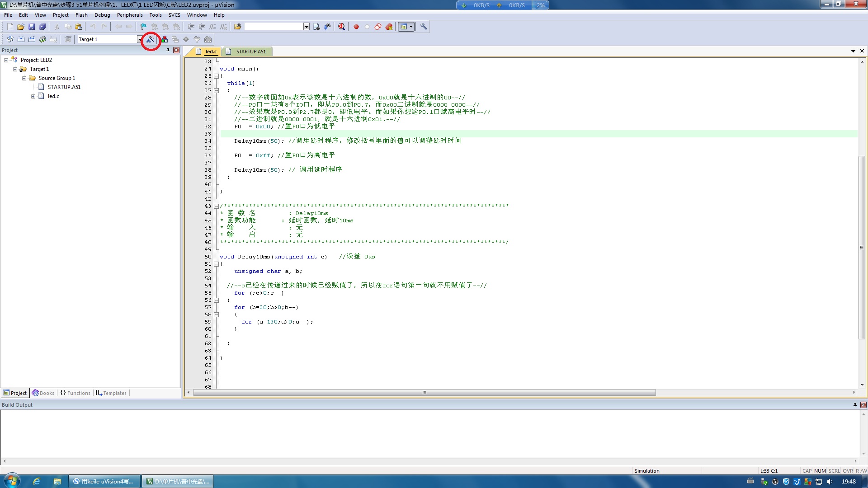Pin the Build Output panel pushpin
This screenshot has width=868, height=488.
pyautogui.click(x=855, y=405)
